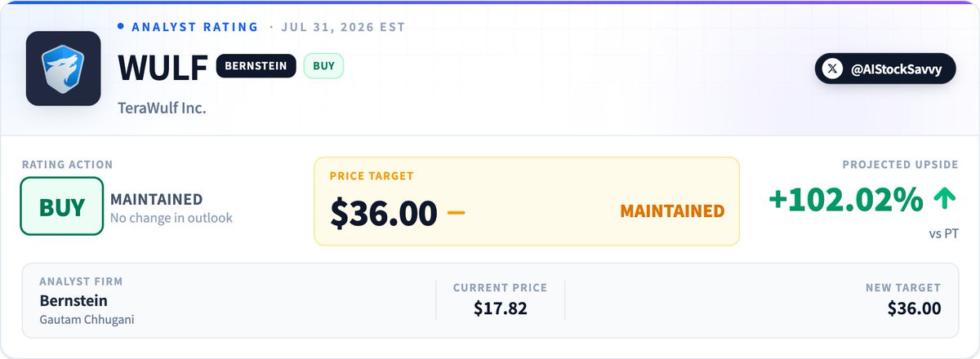
Task: Click the black BERNSTEIN badge
Action: (256, 66)
